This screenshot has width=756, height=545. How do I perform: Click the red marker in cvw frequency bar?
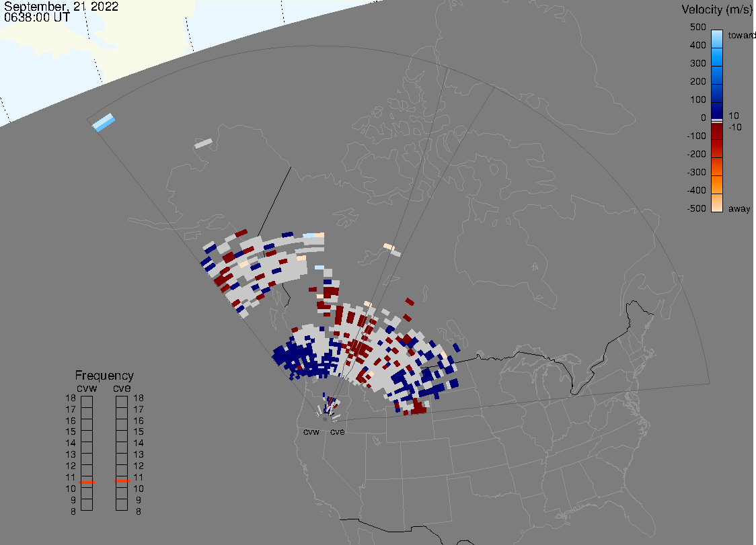87,483
